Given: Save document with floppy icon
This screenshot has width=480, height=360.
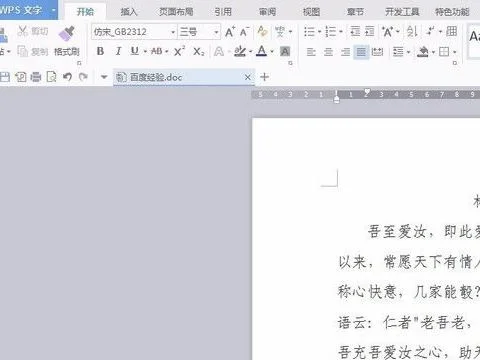Looking at the screenshot, I should tap(5, 77).
